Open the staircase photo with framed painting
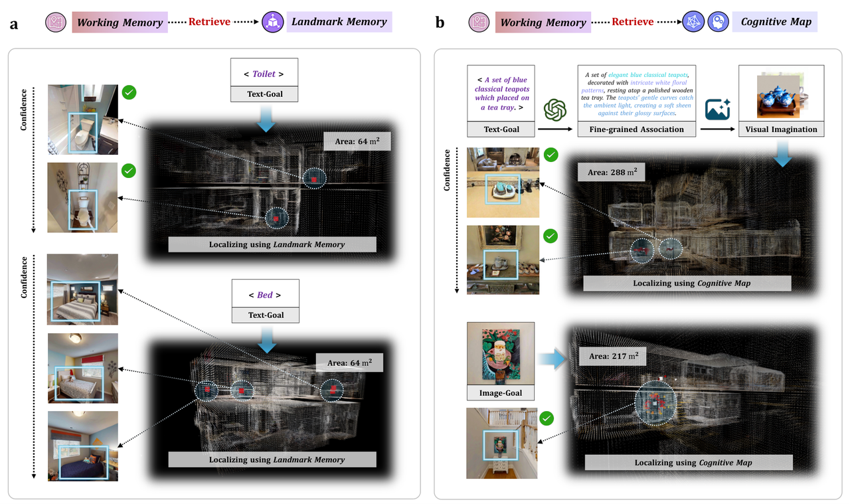Image resolution: width=850 pixels, height=504 pixels. (501, 443)
